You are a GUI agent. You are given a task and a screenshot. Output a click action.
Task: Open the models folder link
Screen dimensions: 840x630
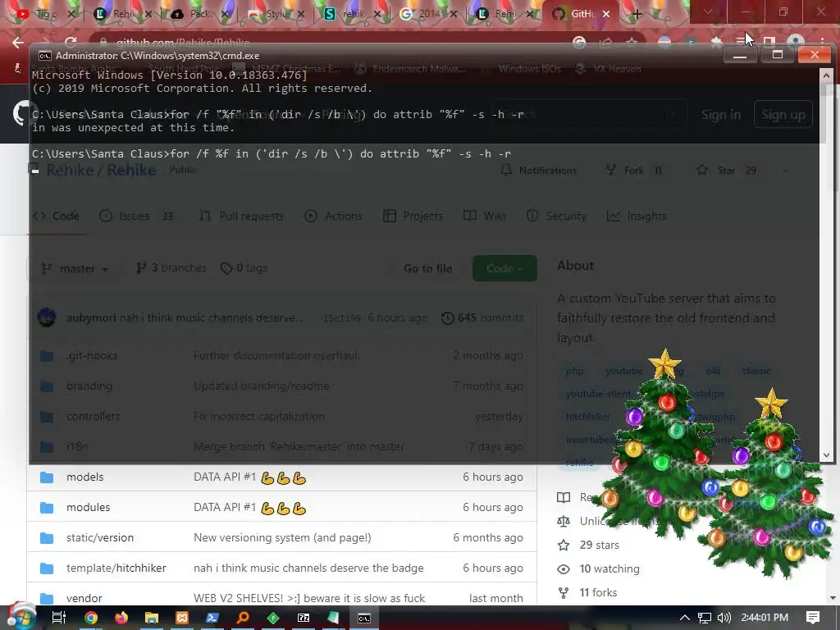(x=84, y=477)
